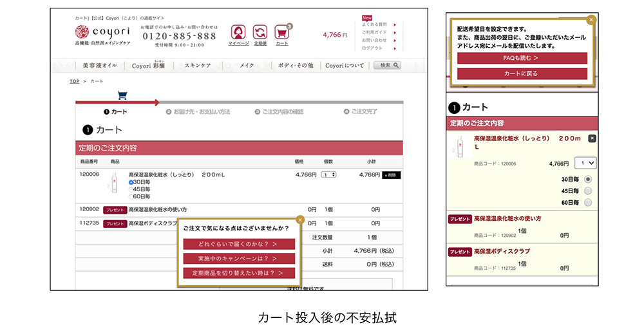Image resolution: width=644 pixels, height=336 pixels.
Task: Click the black 削除 button for item 120006
Action: [x=391, y=175]
